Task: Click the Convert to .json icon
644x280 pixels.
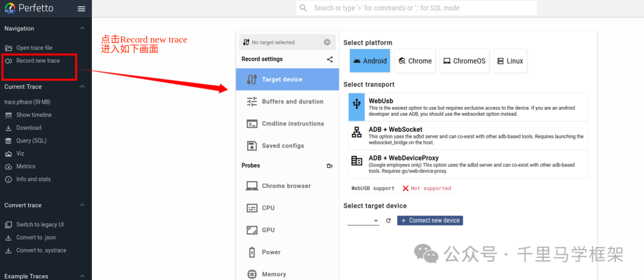Action: pyautogui.click(x=8, y=238)
